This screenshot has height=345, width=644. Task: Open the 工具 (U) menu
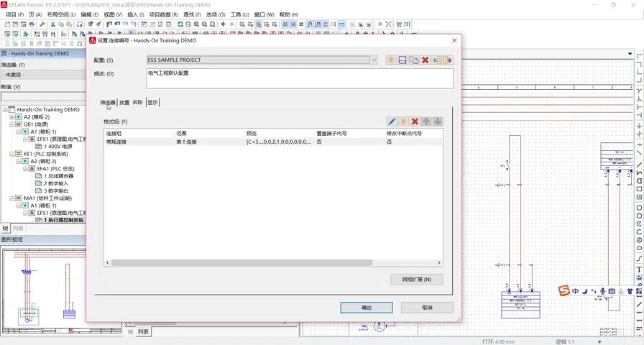[239, 14]
